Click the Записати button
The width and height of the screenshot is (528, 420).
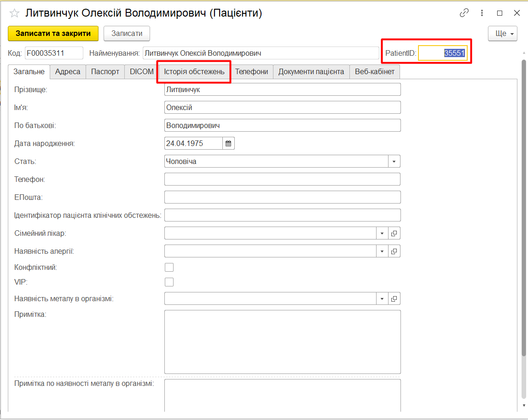click(x=127, y=34)
